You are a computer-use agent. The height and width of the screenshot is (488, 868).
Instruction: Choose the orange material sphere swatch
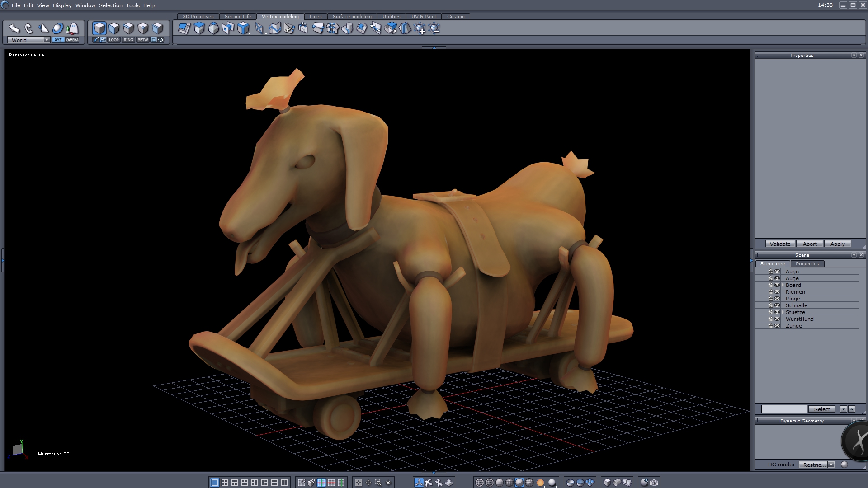click(540, 483)
